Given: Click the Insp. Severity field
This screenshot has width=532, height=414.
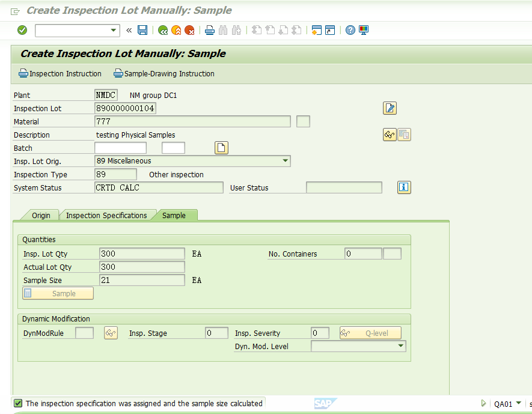Looking at the screenshot, I should coord(320,333).
